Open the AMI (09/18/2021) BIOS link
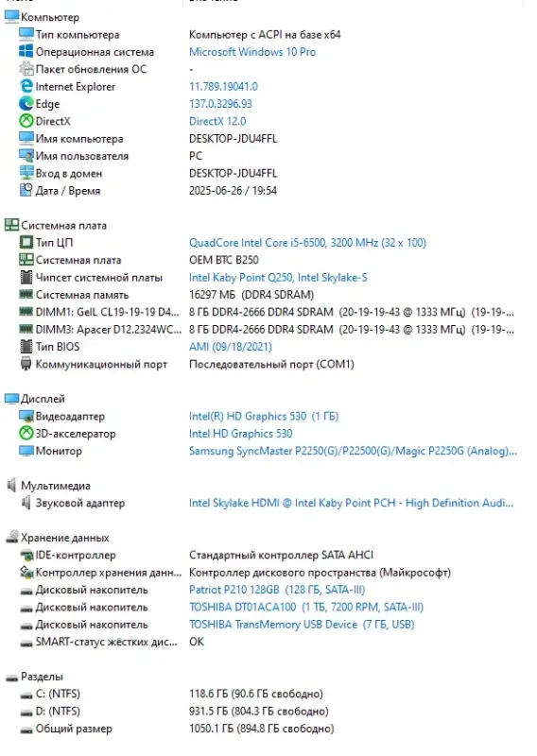Screen dimensions: 537x756 231,347
